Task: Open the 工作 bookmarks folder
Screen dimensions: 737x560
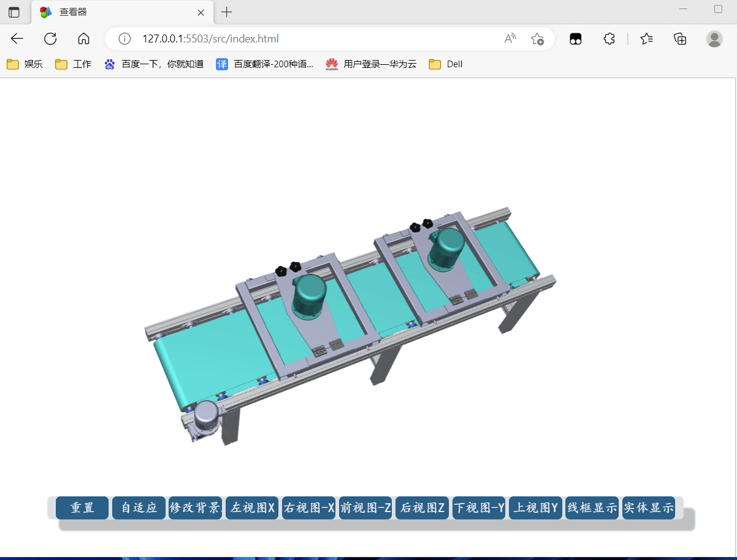Action: 73,64
